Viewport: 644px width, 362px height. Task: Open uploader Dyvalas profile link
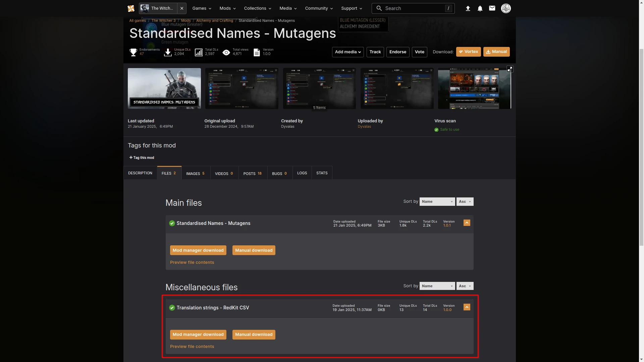coord(364,126)
